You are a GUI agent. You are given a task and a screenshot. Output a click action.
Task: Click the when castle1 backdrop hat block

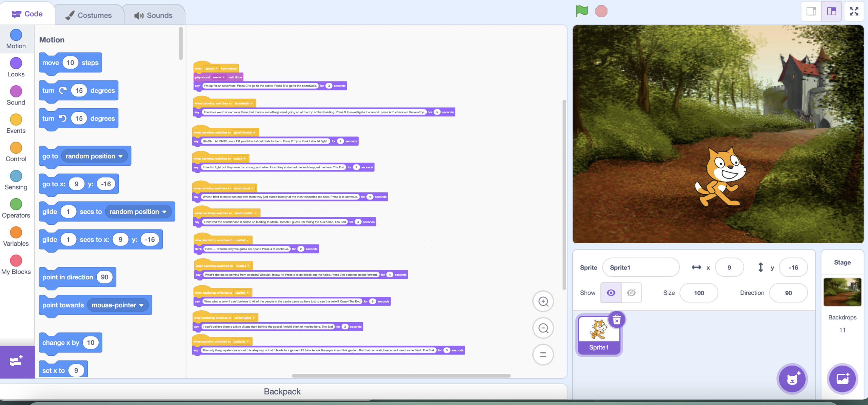click(223, 239)
